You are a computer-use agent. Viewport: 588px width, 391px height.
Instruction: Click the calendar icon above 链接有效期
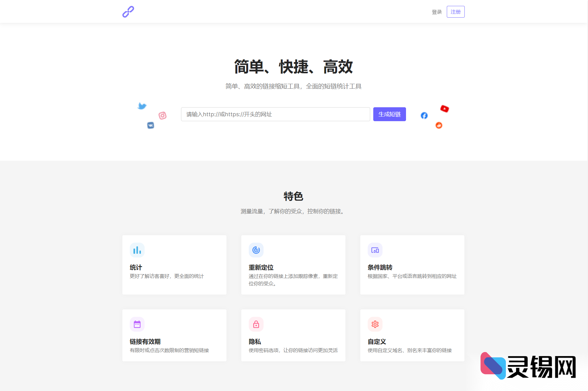(x=137, y=324)
